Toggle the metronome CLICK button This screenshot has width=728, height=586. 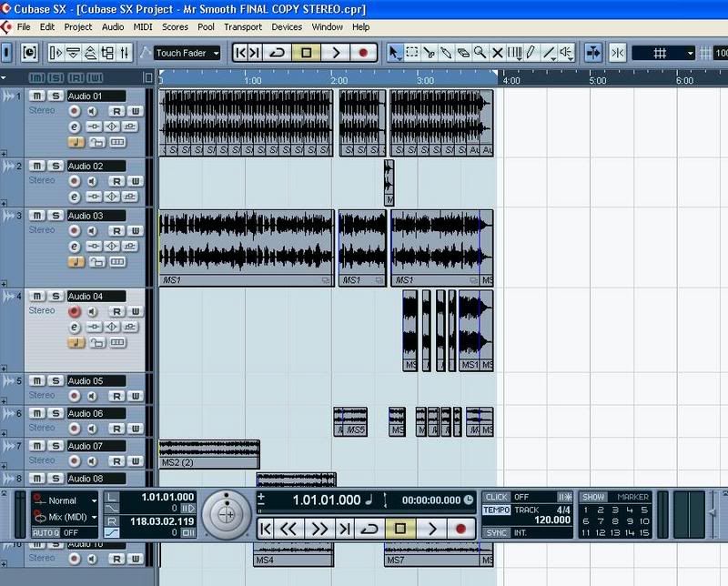pos(496,497)
